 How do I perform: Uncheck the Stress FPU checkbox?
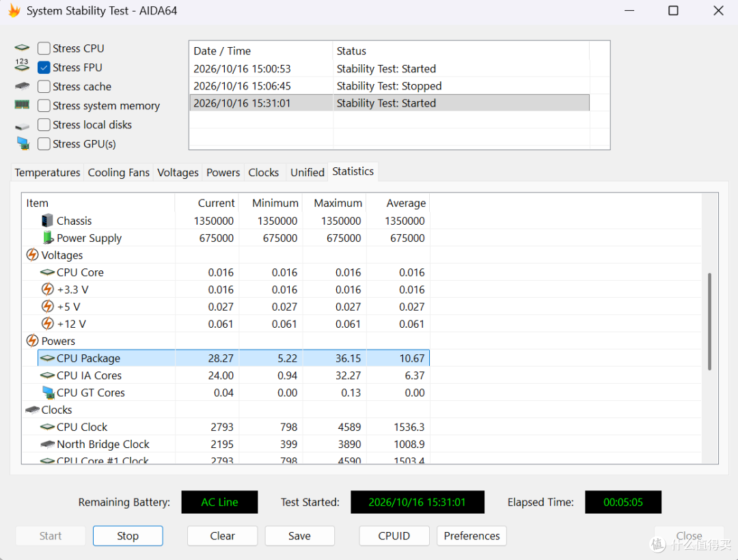pyautogui.click(x=44, y=68)
